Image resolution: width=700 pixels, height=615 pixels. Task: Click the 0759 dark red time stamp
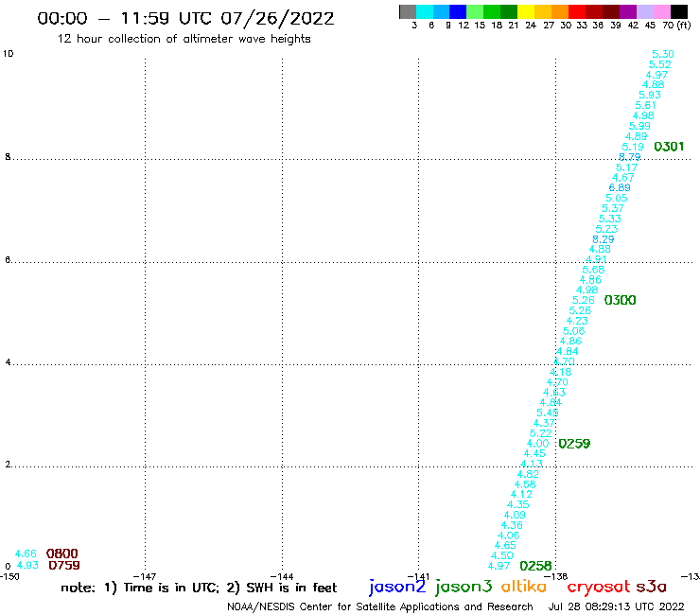63,566
